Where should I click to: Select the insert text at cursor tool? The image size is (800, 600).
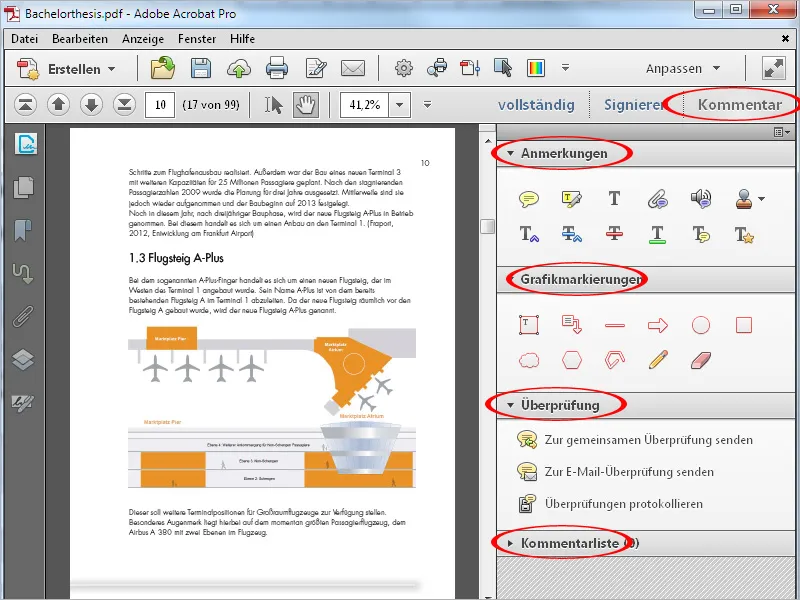pyautogui.click(x=529, y=234)
